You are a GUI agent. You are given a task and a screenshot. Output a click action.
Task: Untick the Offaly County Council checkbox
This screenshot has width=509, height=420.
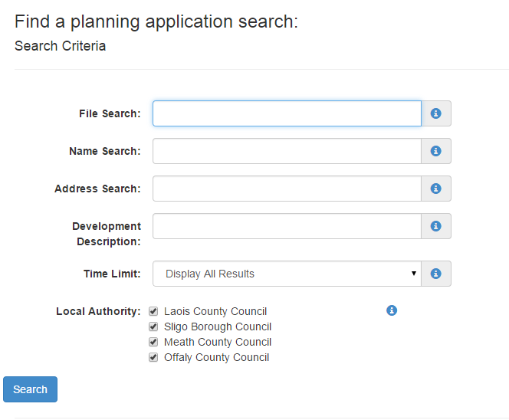pyautogui.click(x=153, y=357)
